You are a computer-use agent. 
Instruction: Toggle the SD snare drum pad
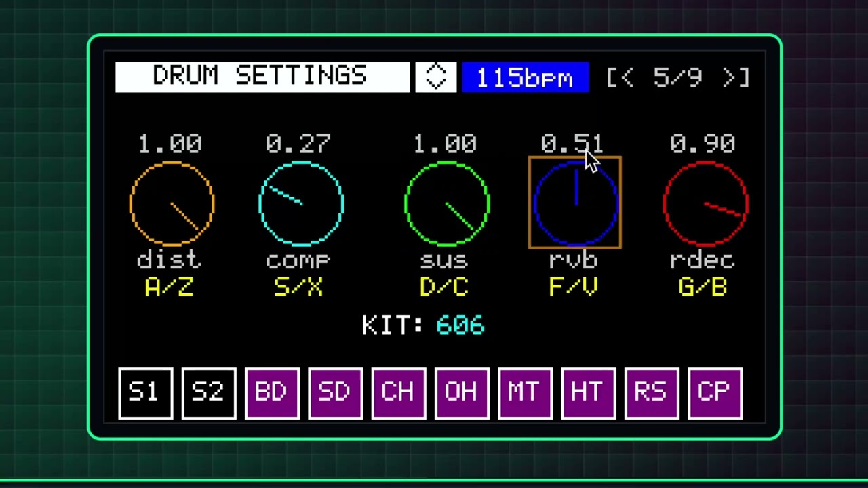point(335,393)
